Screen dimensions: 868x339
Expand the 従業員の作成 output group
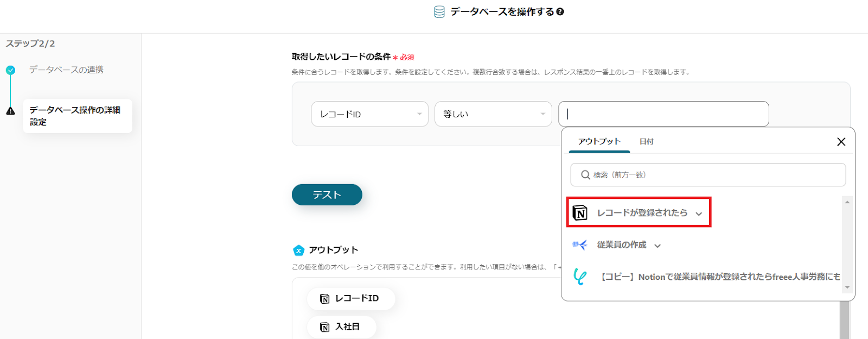point(658,246)
